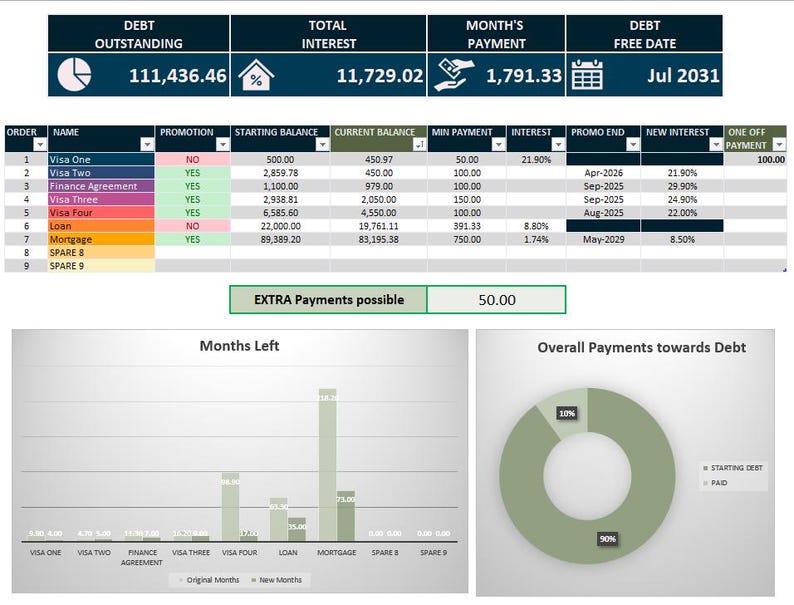Click the 10% donut data label
794x605 pixels.
coord(567,413)
